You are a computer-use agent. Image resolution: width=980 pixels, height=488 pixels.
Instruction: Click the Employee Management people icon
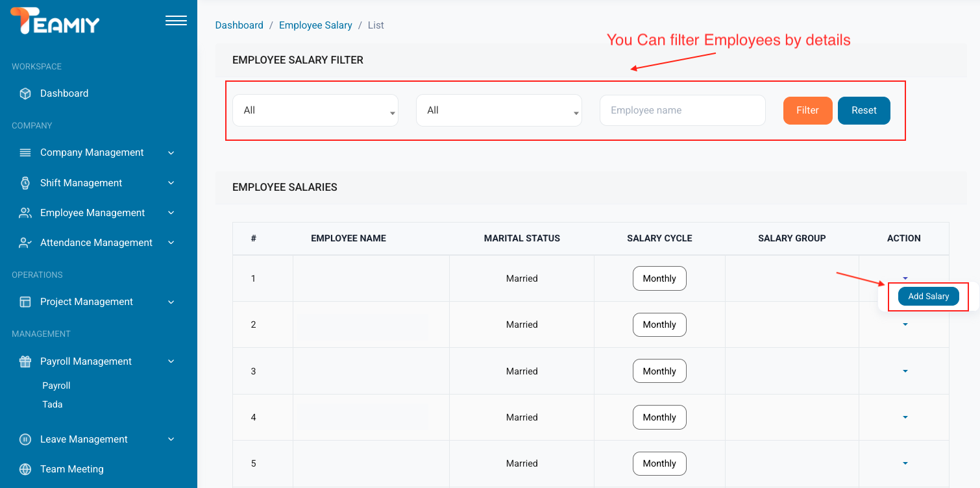(25, 213)
